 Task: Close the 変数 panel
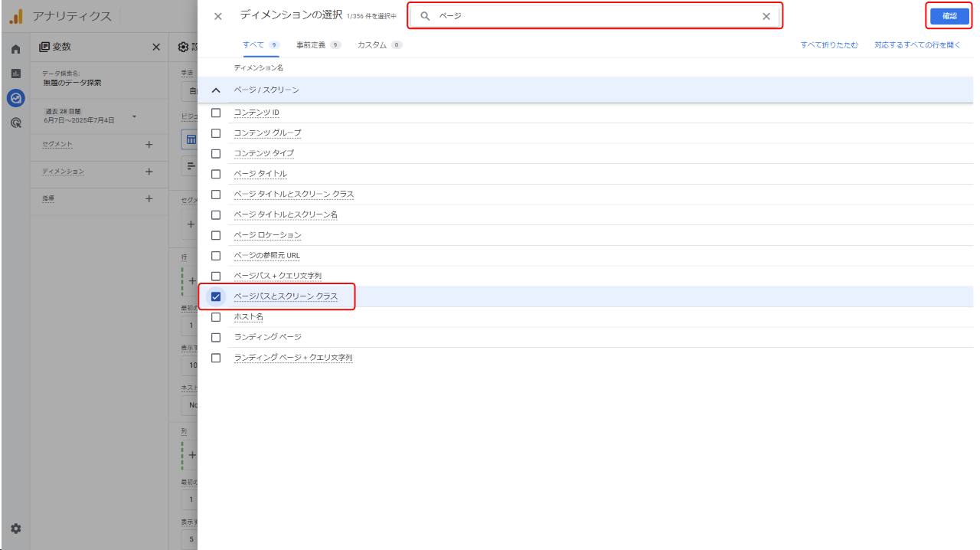pos(156,47)
